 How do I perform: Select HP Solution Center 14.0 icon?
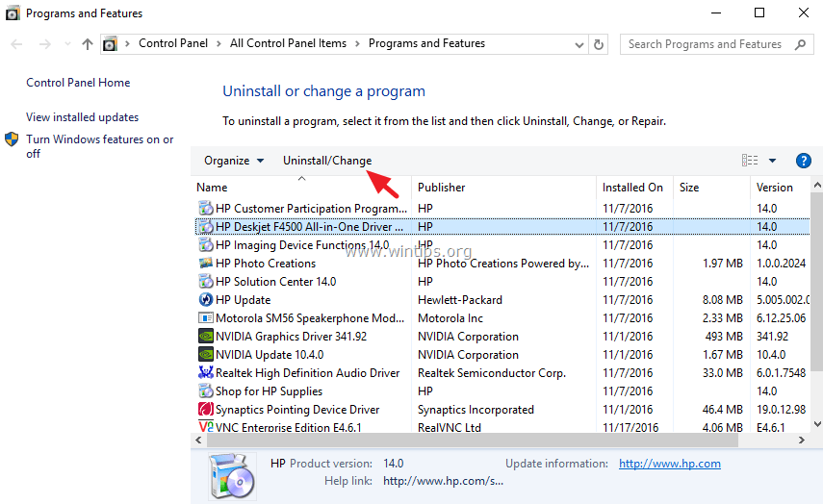pyautogui.click(x=206, y=281)
